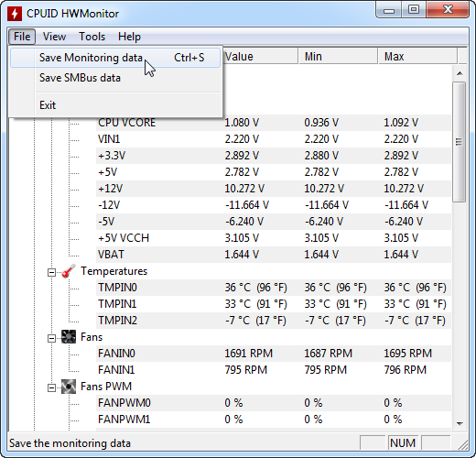Select the FANIN1 row
Image resolution: width=476 pixels, height=458 pixels.
pyautogui.click(x=274, y=370)
